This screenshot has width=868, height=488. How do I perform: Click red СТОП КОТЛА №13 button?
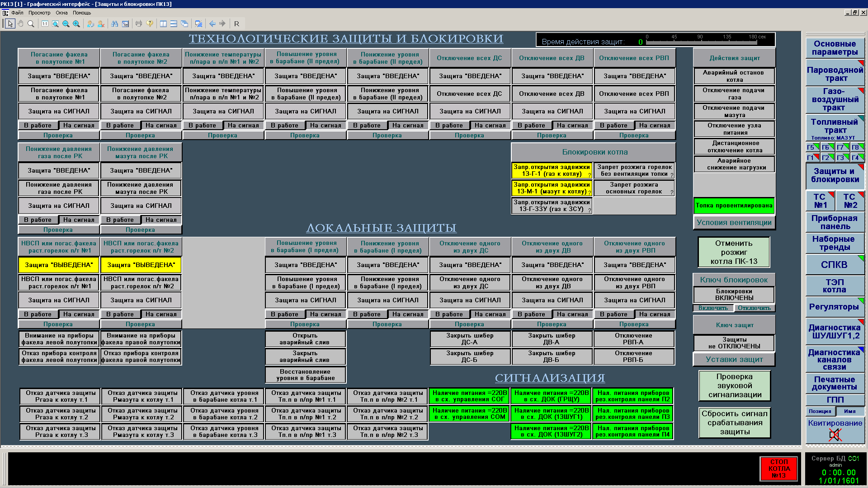(x=778, y=469)
